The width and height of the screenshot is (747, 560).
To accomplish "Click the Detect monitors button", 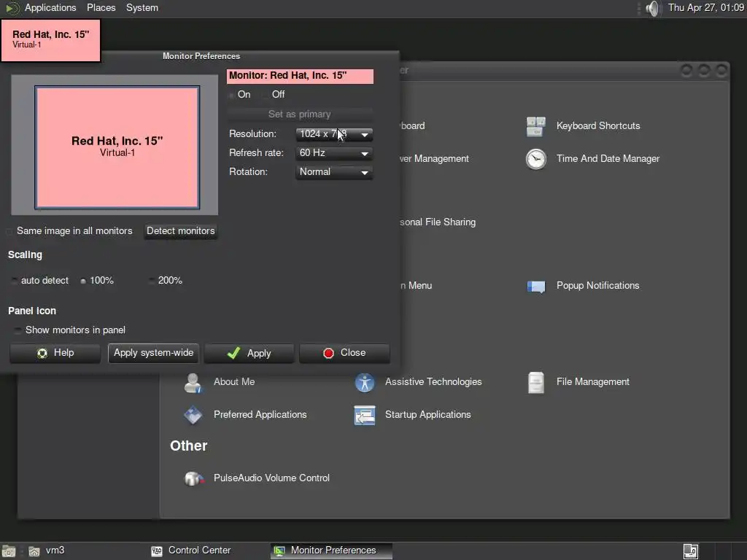I will (x=181, y=231).
